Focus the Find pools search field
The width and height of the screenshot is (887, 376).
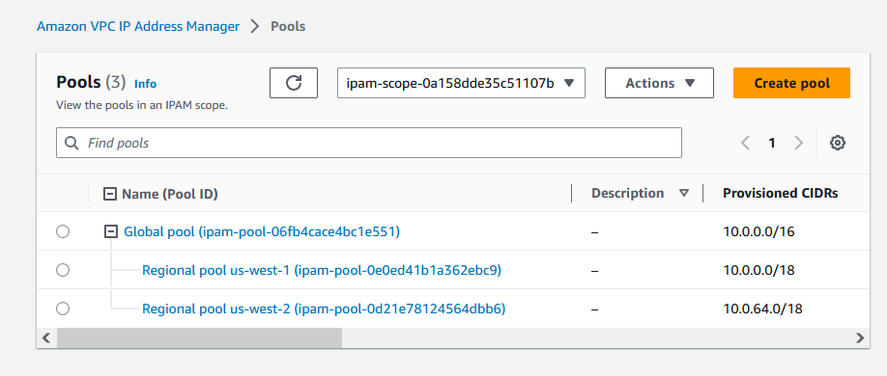pyautogui.click(x=369, y=142)
